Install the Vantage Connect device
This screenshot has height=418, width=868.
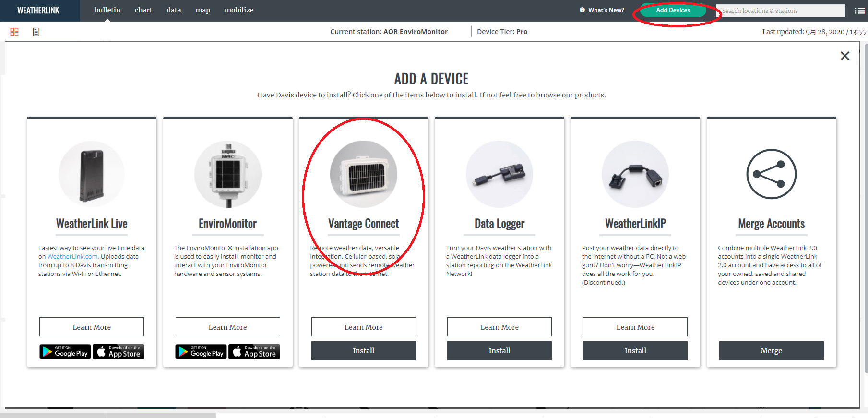(x=364, y=351)
